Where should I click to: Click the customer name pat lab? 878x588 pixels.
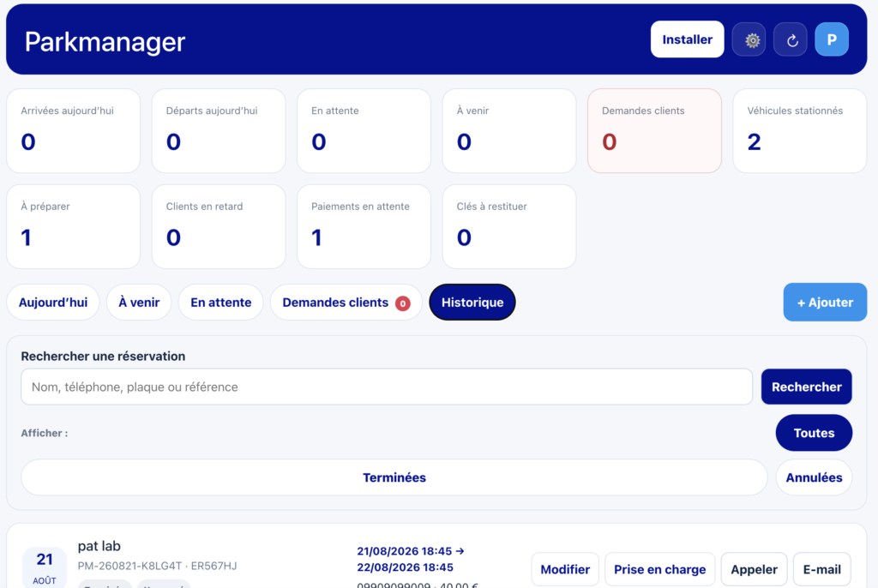pyautogui.click(x=99, y=546)
